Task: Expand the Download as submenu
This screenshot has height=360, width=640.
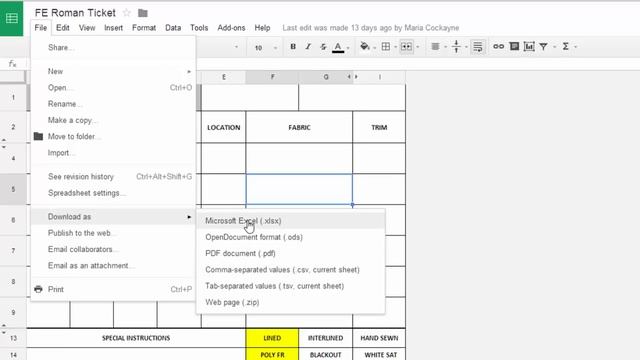Action: [x=113, y=217]
